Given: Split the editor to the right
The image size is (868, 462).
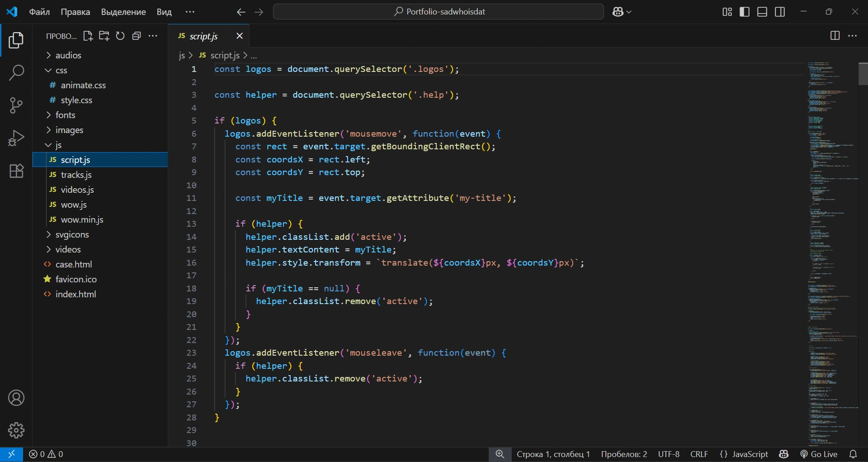Looking at the screenshot, I should coord(835,36).
